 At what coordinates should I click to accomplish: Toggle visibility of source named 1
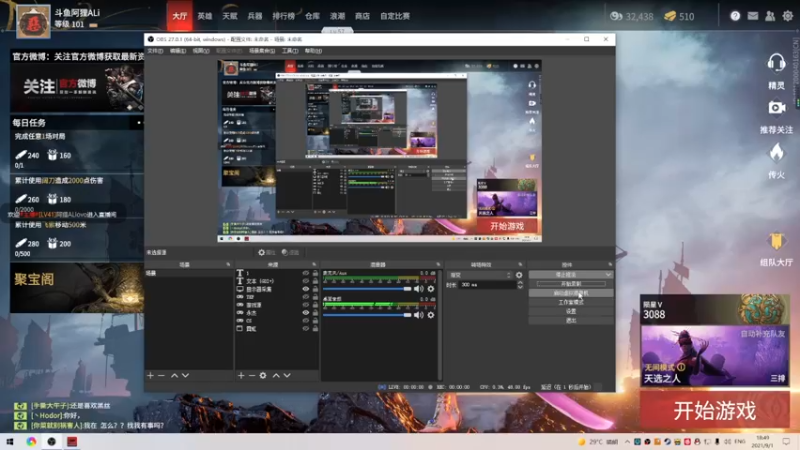(306, 273)
